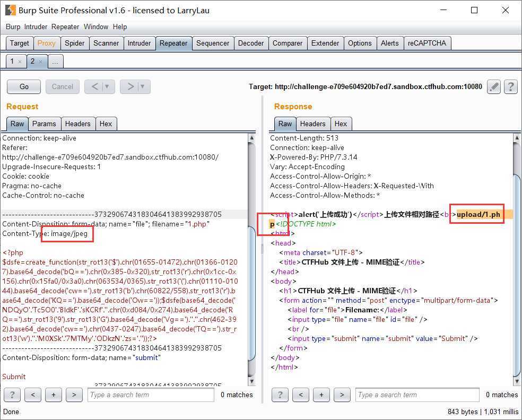The width and height of the screenshot is (522, 420).
Task: Edit target with the pencil icon
Action: (494, 87)
